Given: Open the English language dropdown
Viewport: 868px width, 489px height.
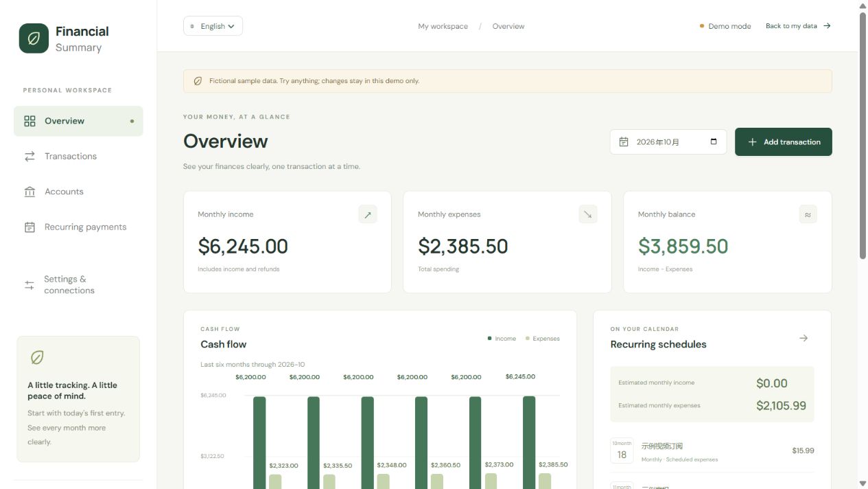Looking at the screenshot, I should click(x=213, y=26).
